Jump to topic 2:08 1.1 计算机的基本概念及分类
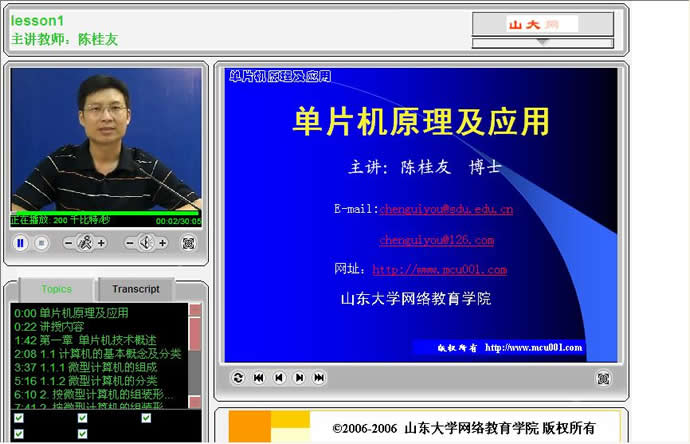 98,354
